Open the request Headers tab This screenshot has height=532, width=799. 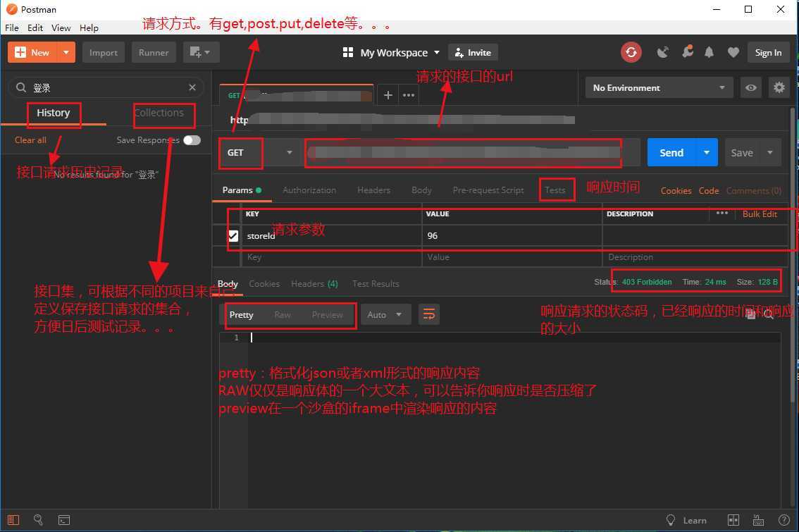pyautogui.click(x=373, y=190)
